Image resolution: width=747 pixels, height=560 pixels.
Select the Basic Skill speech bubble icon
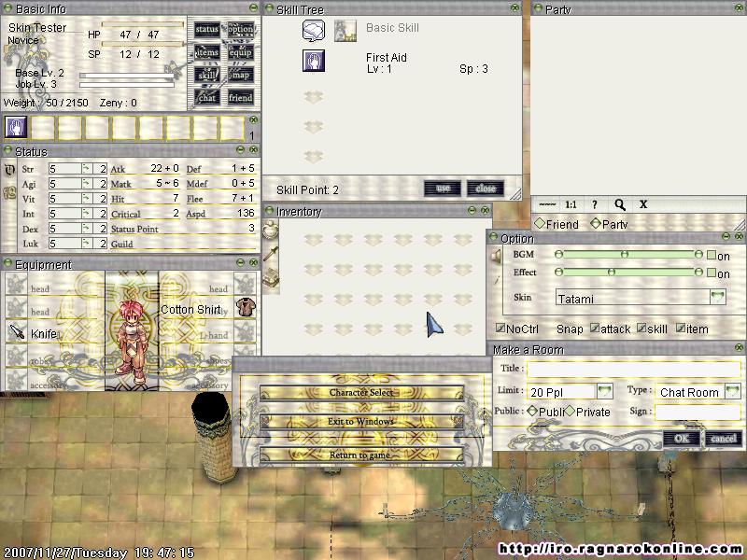314,31
